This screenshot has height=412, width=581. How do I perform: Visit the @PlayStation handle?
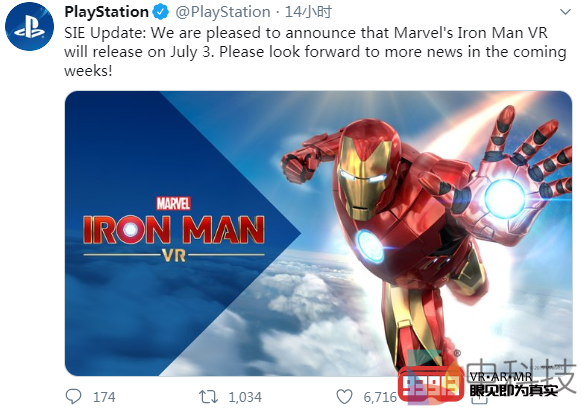223,12
